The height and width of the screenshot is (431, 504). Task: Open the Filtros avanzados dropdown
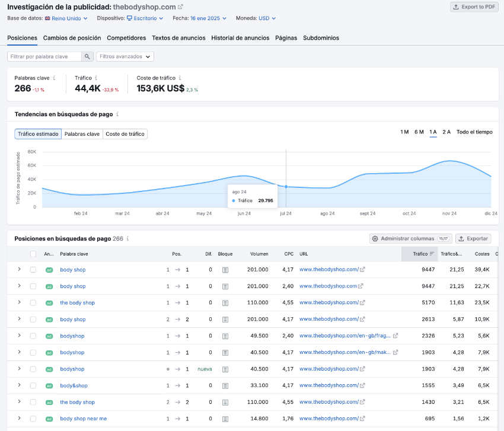click(x=125, y=56)
